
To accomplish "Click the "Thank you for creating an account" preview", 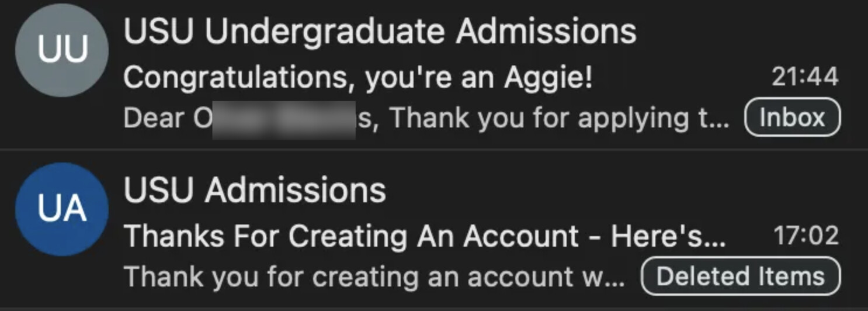I will [x=374, y=277].
